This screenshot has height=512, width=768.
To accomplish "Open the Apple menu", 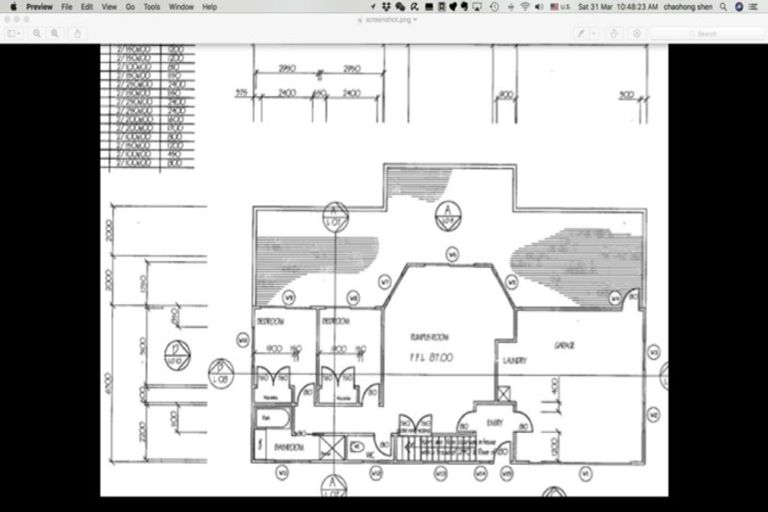I will click(x=13, y=6).
